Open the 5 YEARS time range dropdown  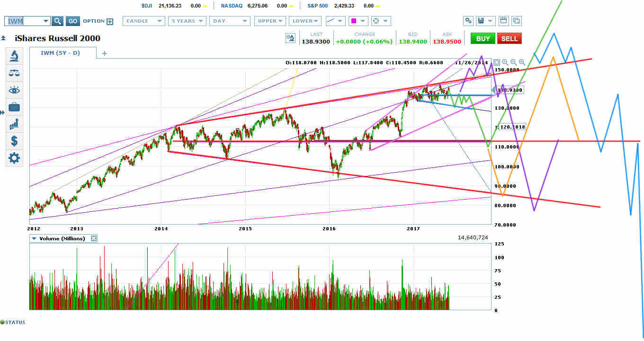188,21
